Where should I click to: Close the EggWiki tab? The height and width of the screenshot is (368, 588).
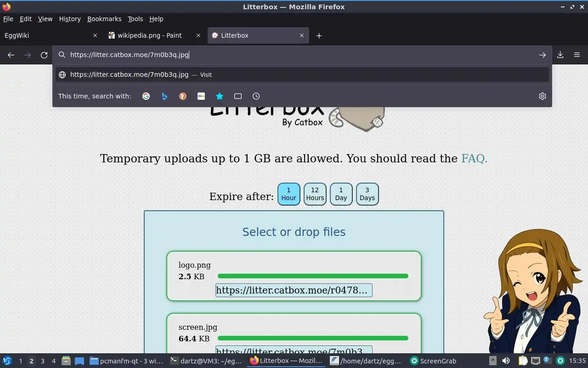95,35
